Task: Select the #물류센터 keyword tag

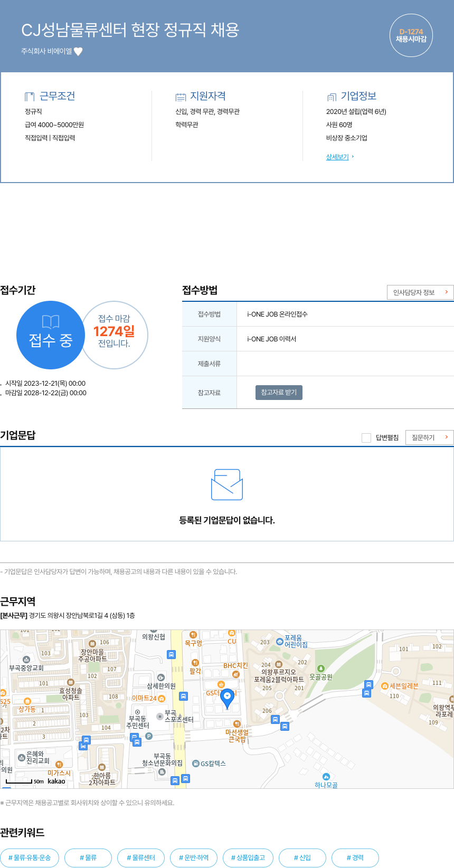Action: [x=141, y=857]
